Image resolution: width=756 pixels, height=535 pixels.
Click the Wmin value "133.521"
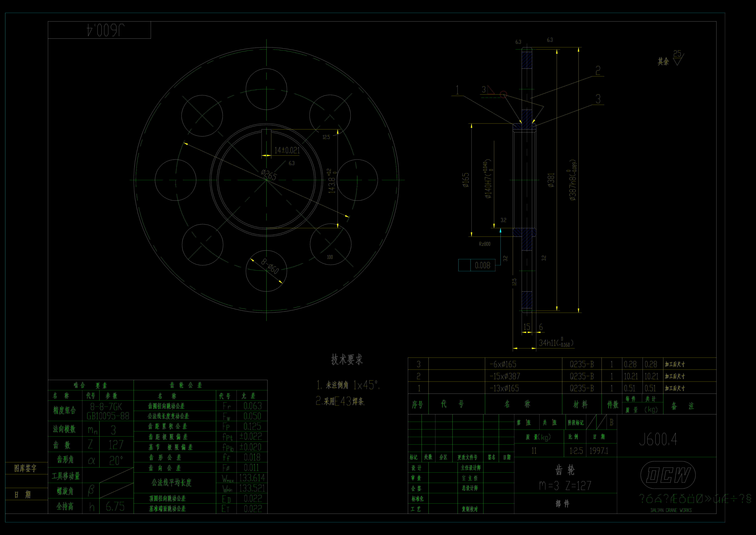pyautogui.click(x=252, y=488)
